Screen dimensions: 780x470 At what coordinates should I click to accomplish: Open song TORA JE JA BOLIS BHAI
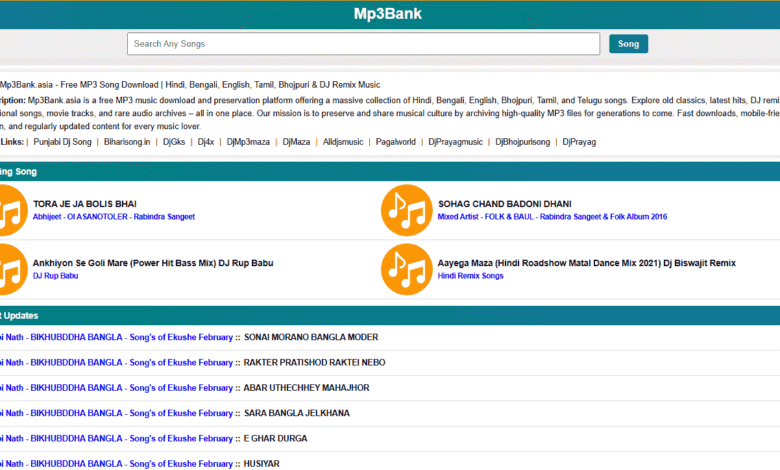point(85,204)
